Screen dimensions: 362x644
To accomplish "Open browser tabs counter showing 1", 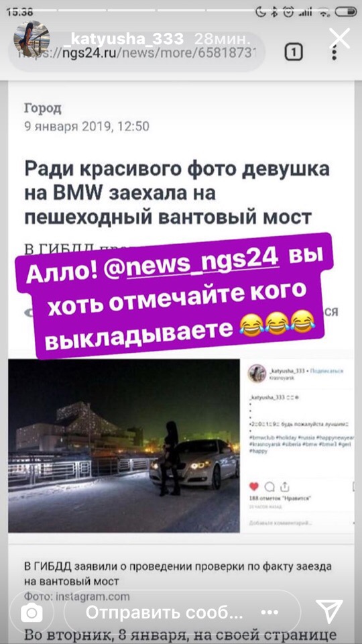I will click(x=294, y=52).
